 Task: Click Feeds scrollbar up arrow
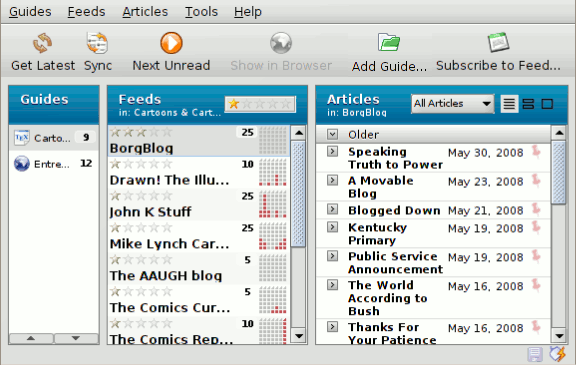pyautogui.click(x=299, y=133)
